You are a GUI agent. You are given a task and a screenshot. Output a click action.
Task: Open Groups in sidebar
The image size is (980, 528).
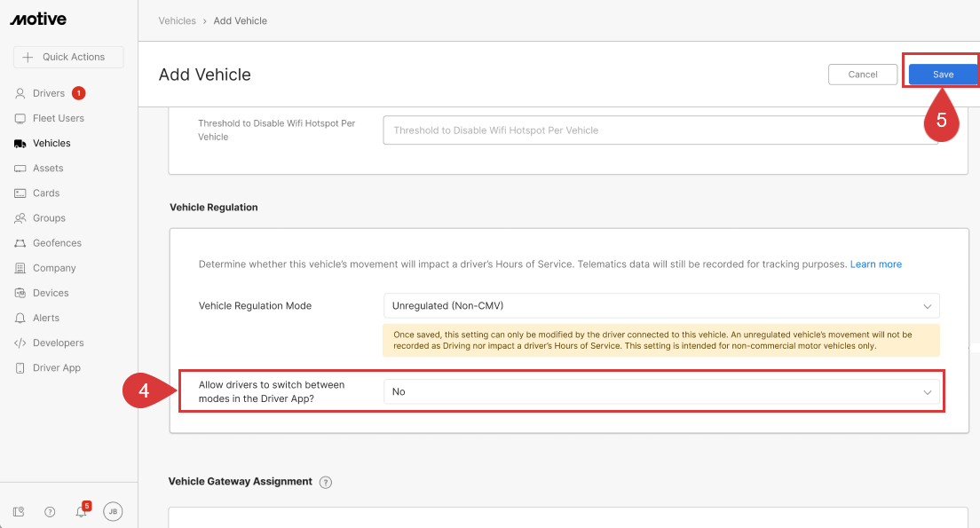pos(50,218)
